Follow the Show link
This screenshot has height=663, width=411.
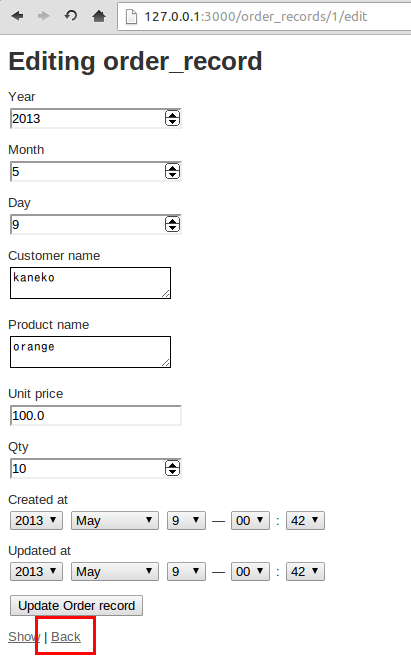(x=24, y=636)
